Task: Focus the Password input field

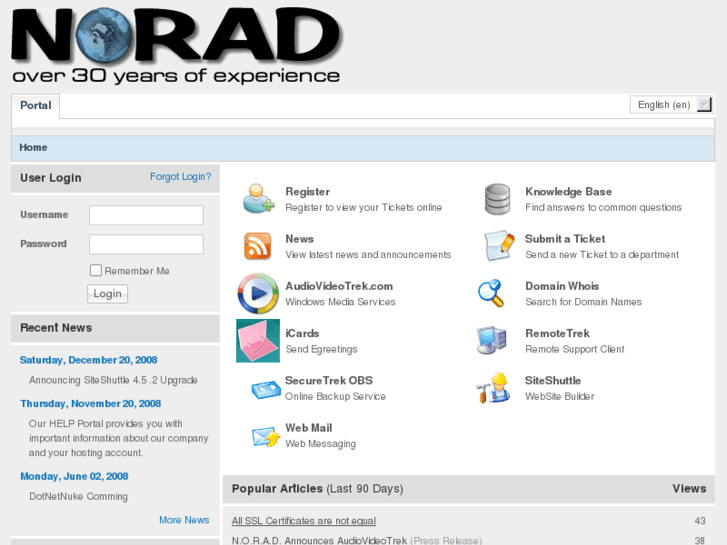Action: coord(146,244)
